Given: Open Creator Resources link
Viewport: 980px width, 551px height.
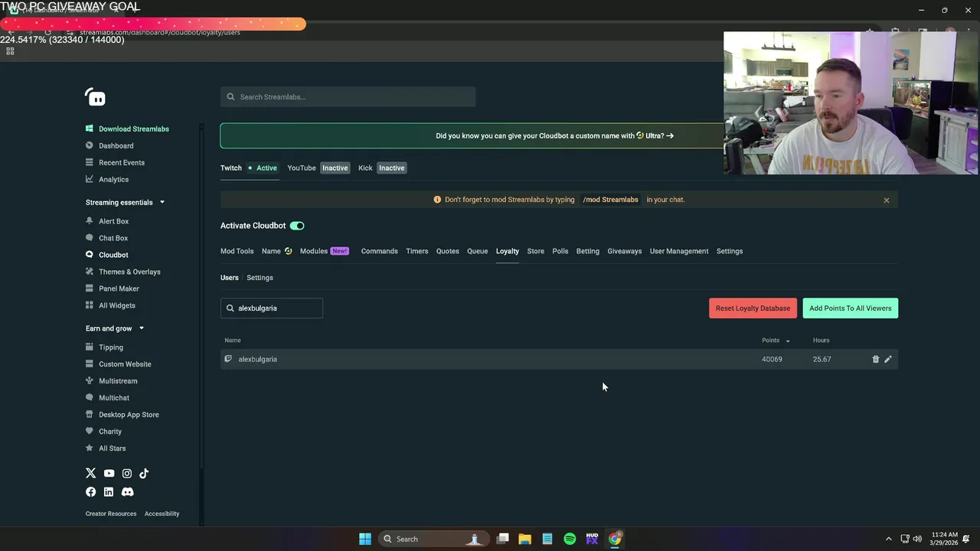Looking at the screenshot, I should (x=111, y=514).
